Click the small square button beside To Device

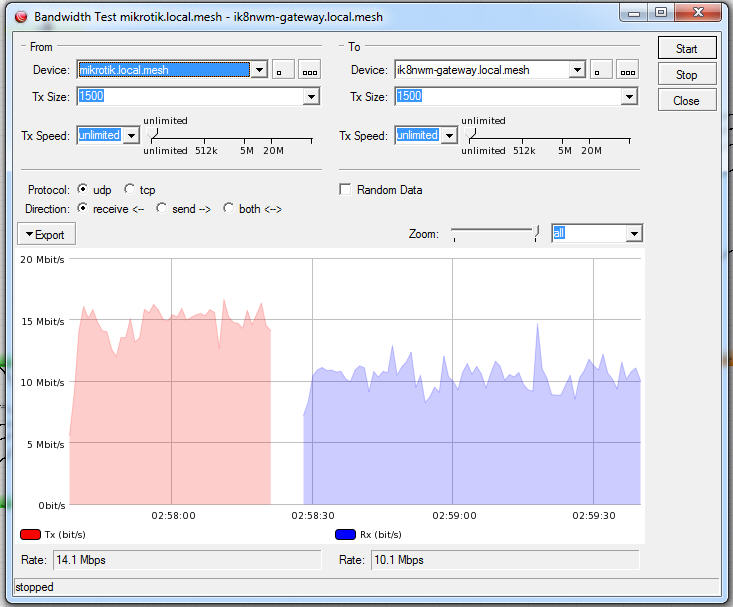coord(601,70)
